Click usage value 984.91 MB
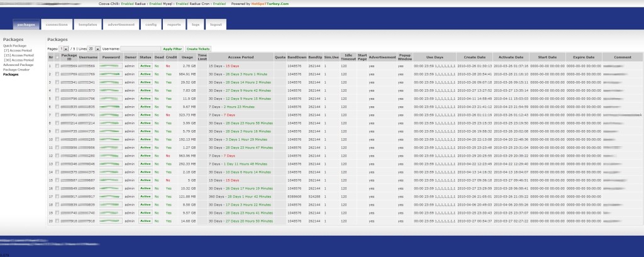 [187, 74]
